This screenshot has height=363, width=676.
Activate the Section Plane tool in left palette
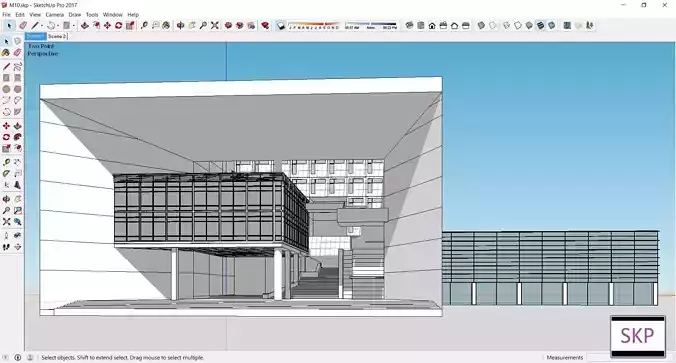(17, 247)
